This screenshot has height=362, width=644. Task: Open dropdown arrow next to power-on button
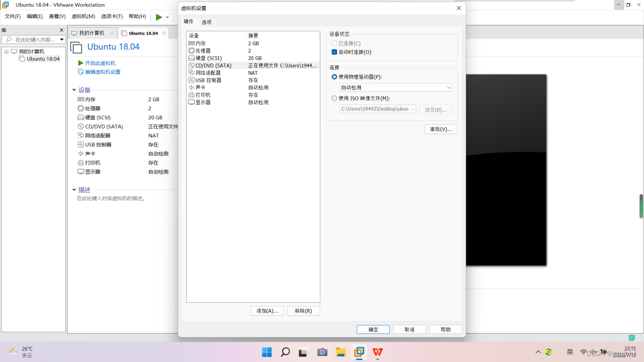(x=167, y=17)
